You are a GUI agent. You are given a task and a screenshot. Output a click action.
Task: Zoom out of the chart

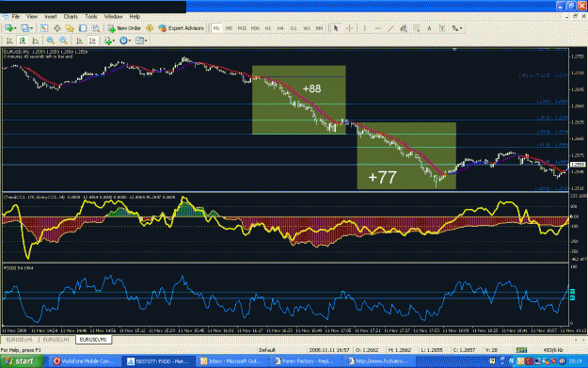tap(63, 40)
